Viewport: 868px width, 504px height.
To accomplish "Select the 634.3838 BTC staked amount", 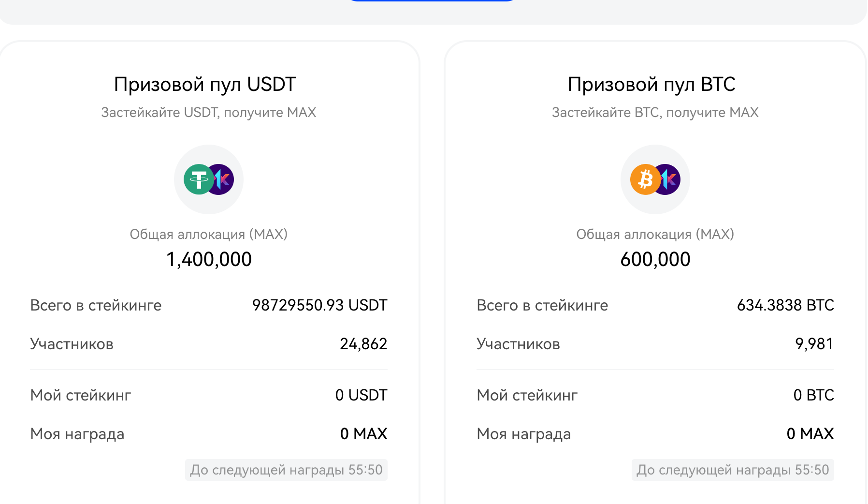I will coord(785,305).
